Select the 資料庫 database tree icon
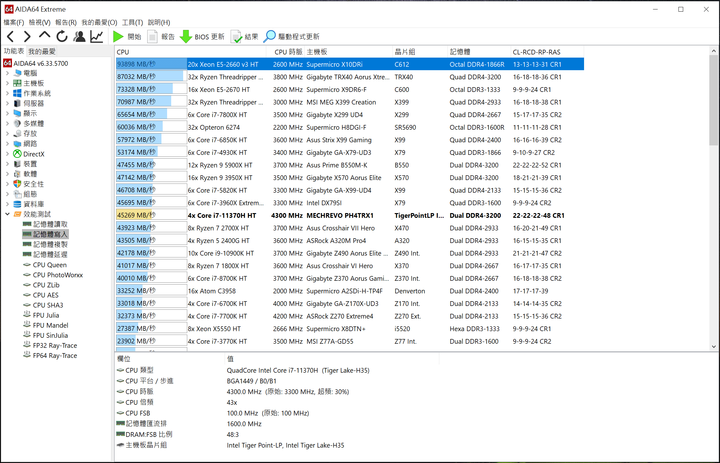The width and height of the screenshot is (720, 463). (17, 204)
